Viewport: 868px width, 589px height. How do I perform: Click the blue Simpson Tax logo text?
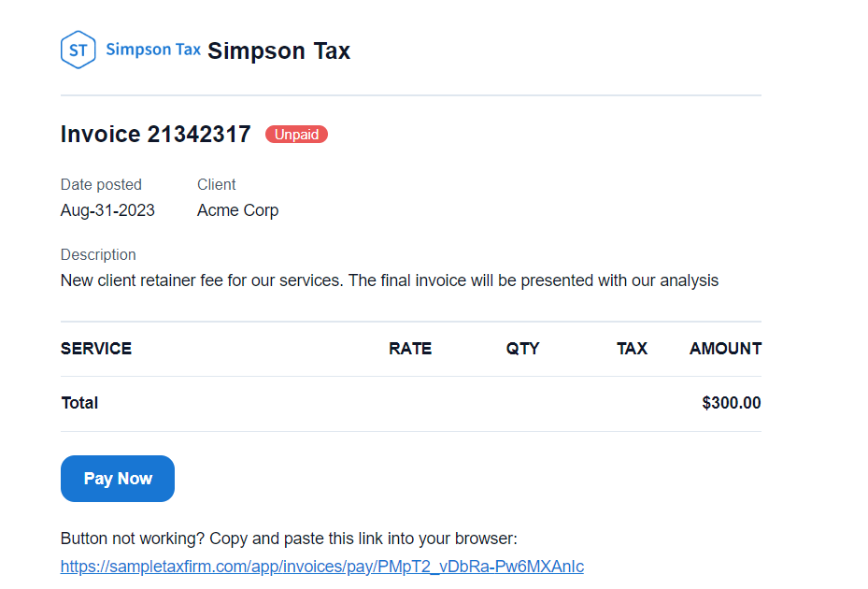click(153, 50)
